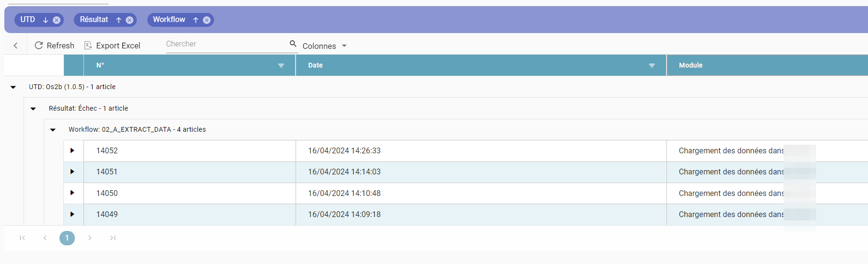Viewport: 868px width, 264px height.
Task: Toggle Workflow sort direction arrow
Action: [196, 20]
